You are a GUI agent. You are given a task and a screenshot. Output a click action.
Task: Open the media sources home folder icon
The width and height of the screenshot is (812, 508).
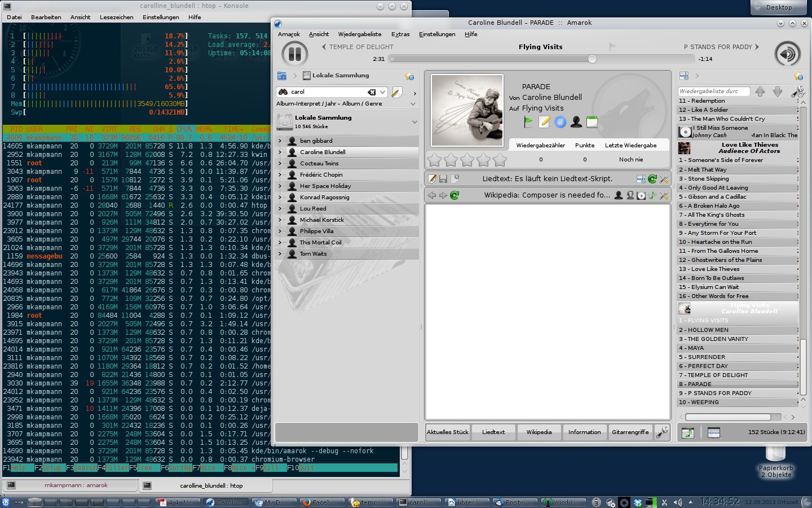coord(282,76)
